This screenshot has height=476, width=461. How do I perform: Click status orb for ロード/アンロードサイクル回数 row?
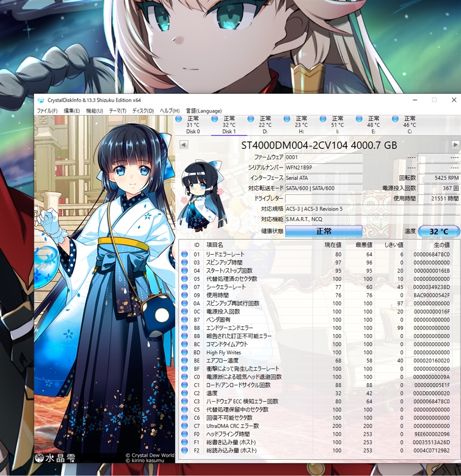(184, 385)
